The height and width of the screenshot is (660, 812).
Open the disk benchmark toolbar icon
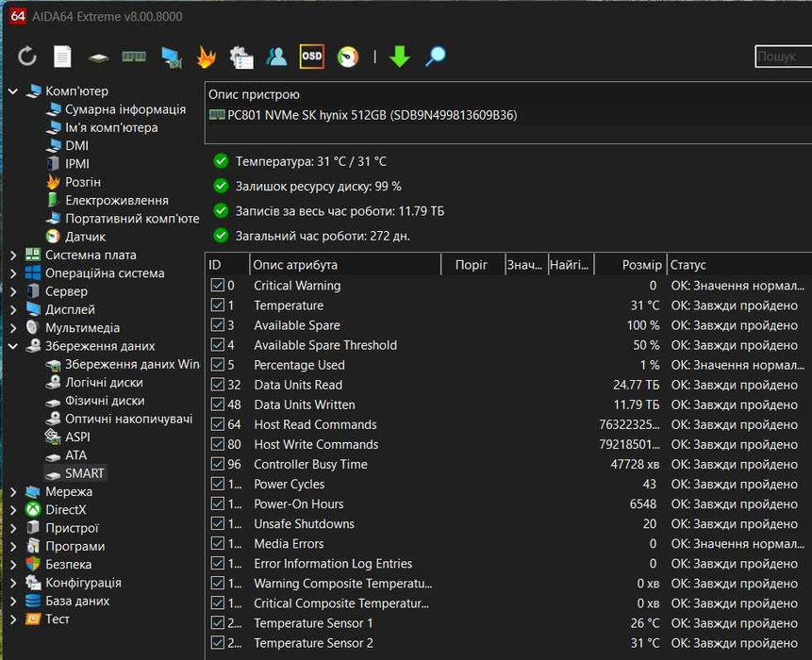[98, 58]
